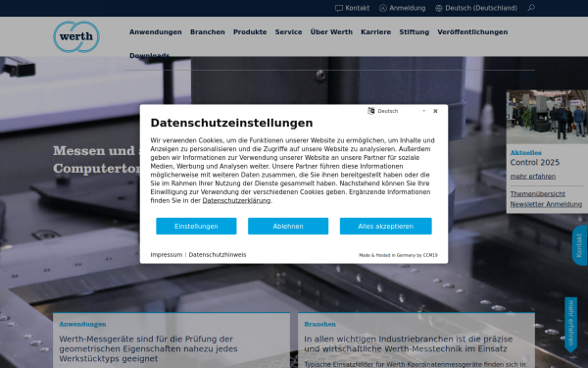Click the vertical Kontakt side tab
The height and width of the screenshot is (368, 588).
coord(580,245)
